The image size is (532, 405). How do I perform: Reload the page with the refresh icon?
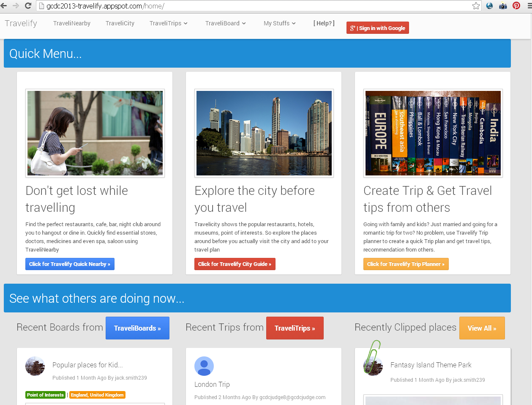(28, 5)
